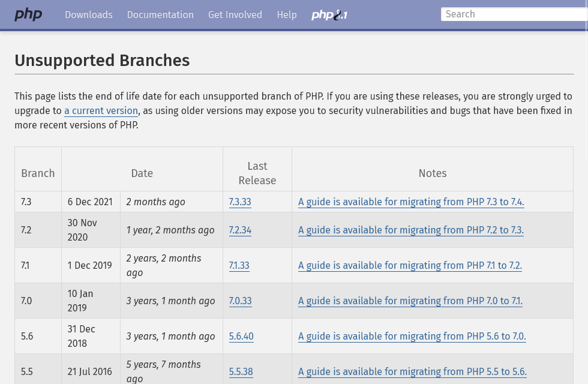Open the 7.1.33 release link

pyautogui.click(x=239, y=265)
